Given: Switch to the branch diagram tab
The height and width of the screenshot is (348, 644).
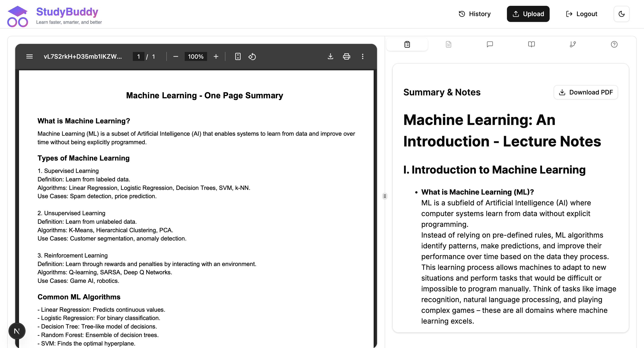Looking at the screenshot, I should point(573,44).
